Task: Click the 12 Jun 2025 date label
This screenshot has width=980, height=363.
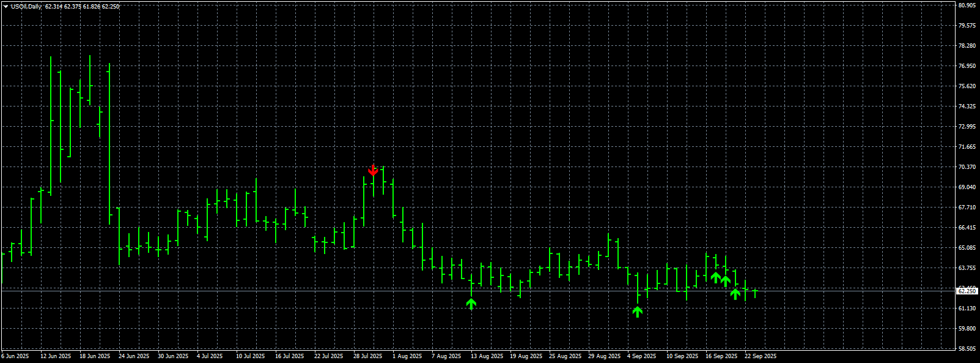Action: (x=56, y=356)
